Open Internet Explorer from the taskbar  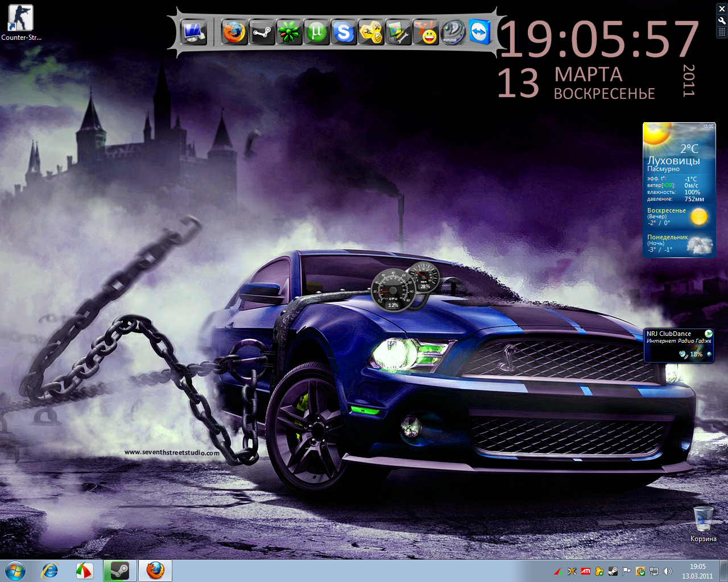tap(50, 571)
